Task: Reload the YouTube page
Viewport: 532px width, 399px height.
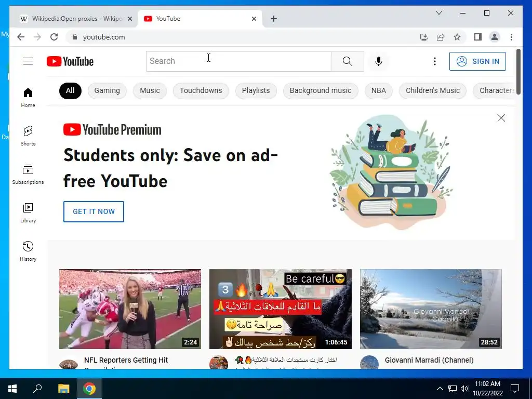Action: point(54,37)
